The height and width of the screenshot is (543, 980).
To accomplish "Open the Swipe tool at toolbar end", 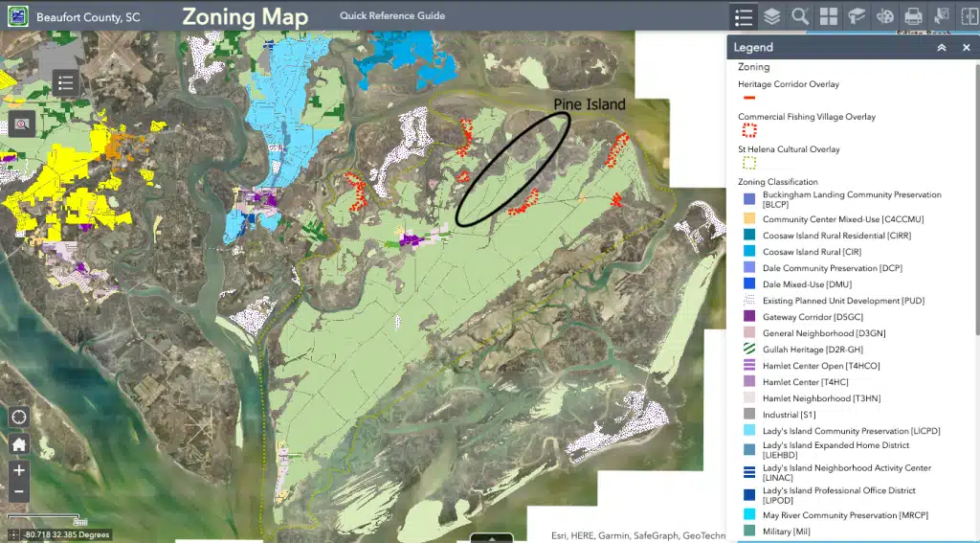I will pos(969,16).
